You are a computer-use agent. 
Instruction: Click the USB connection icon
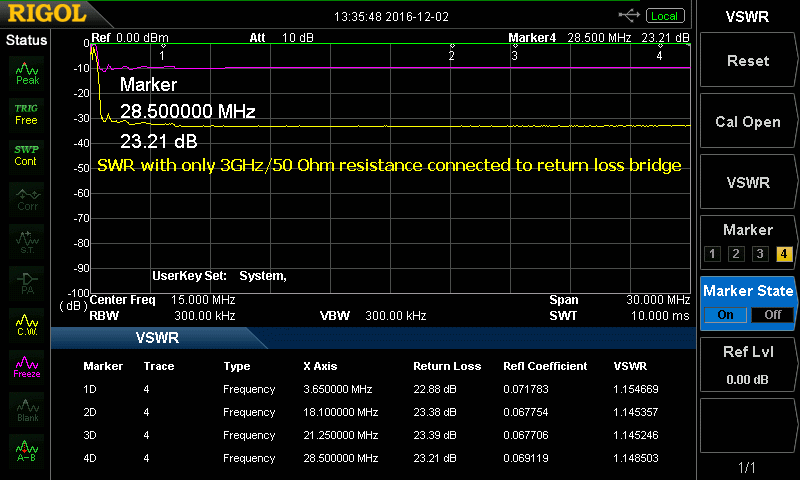629,15
